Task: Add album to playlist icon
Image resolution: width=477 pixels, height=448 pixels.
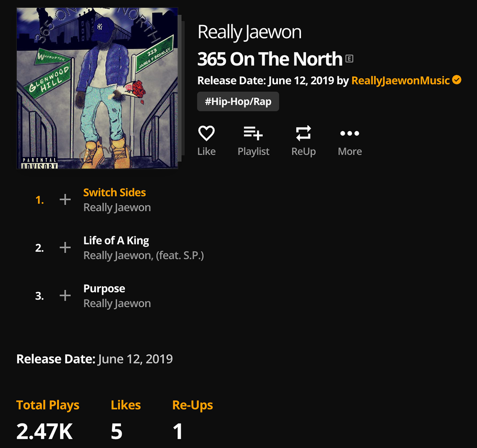Action: pos(253,134)
